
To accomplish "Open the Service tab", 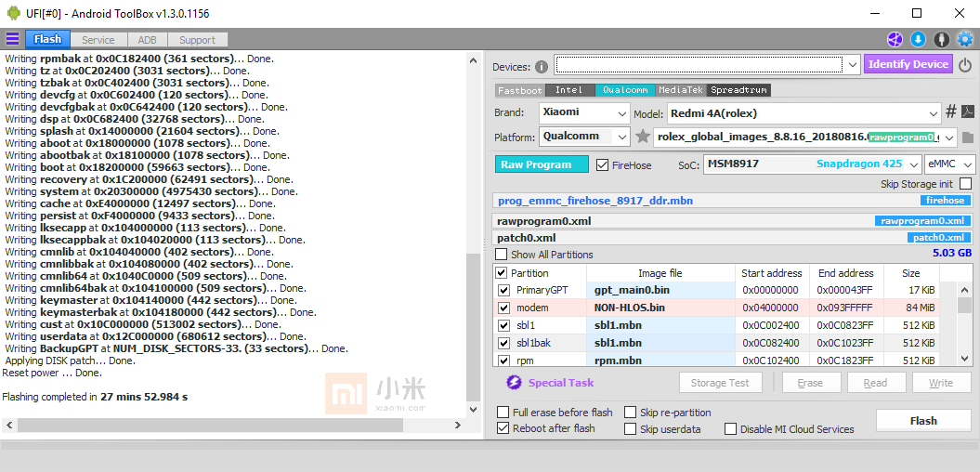I will [x=98, y=40].
